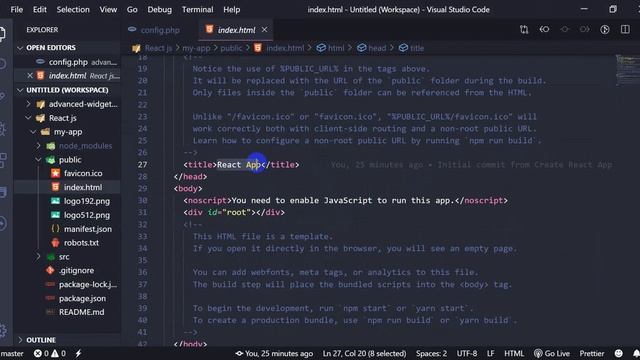Open the Debug menu
The width and height of the screenshot is (640, 360).
point(160,9)
